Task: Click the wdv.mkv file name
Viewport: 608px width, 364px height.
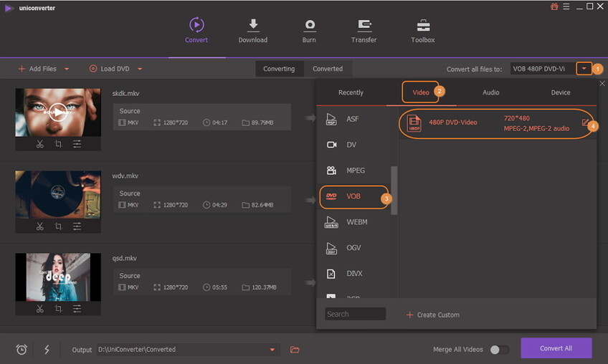Action: [x=125, y=176]
